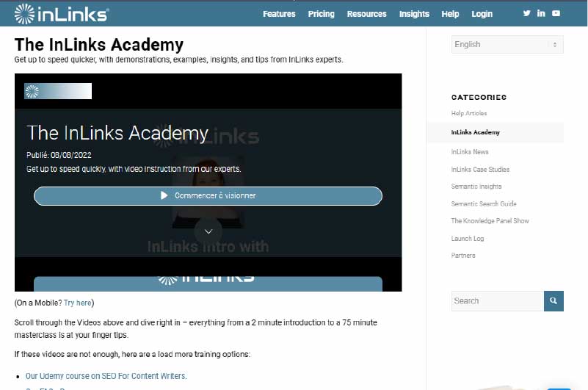
Task: Open the Insights menu
Action: pos(414,14)
